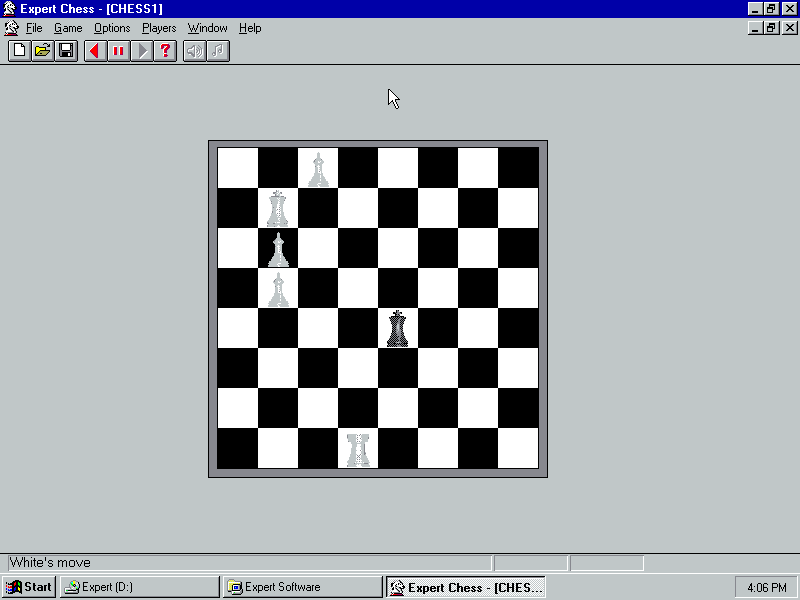Screen dimensions: 800x600
Task: Click the White's move status text
Action: point(50,562)
